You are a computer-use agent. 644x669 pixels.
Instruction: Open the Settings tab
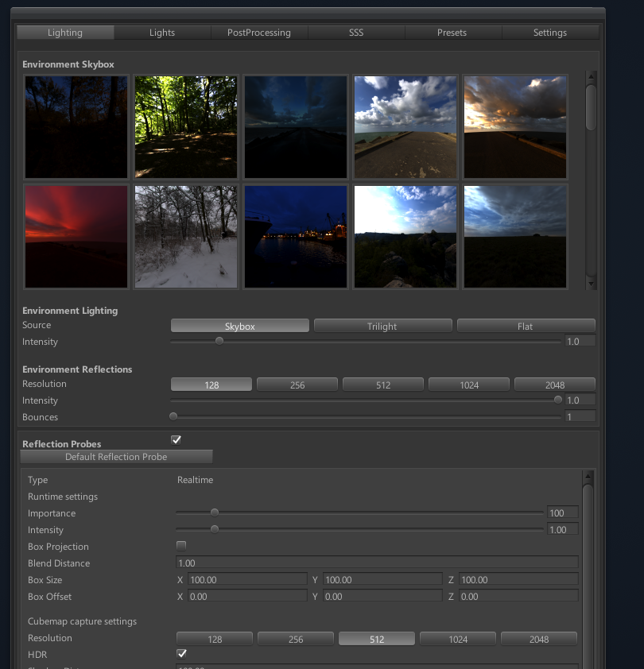[550, 33]
